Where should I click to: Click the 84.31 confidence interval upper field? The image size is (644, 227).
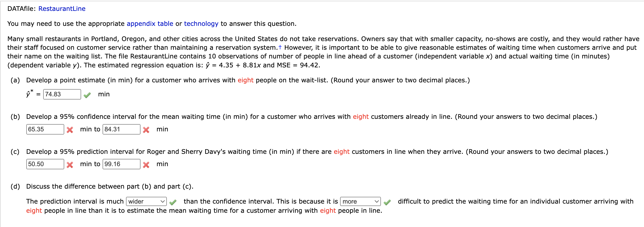[121, 129]
